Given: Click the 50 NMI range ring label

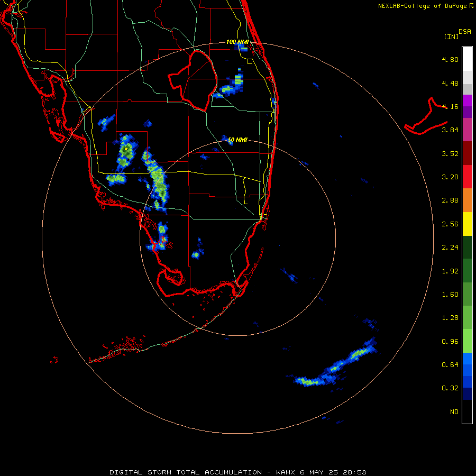Looking at the screenshot, I should coord(237,140).
